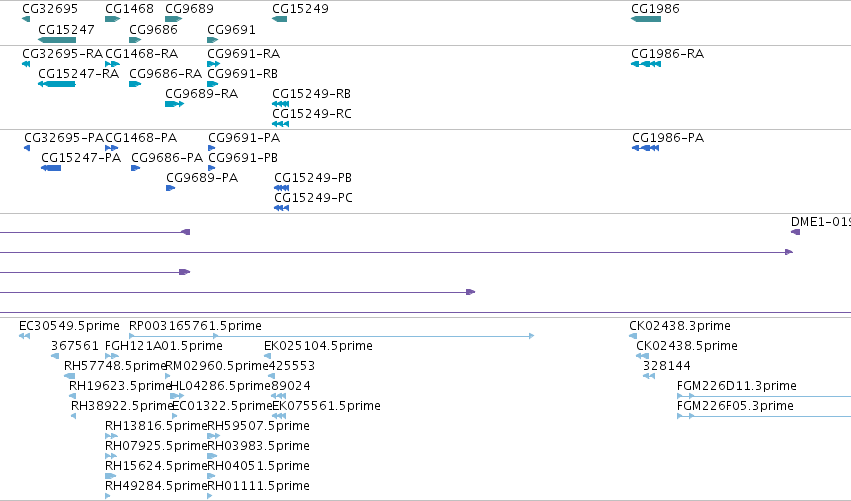Click the RH13816.5prime label
This screenshot has width=851, height=501.
click(156, 426)
